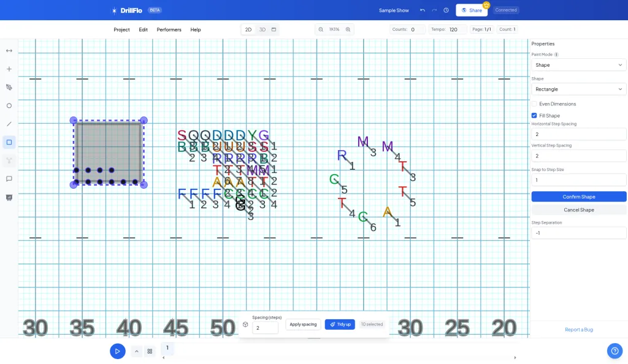Screen dimensions: 628x364
Task: Click the Horizontal Step Spacing field
Action: (579, 134)
